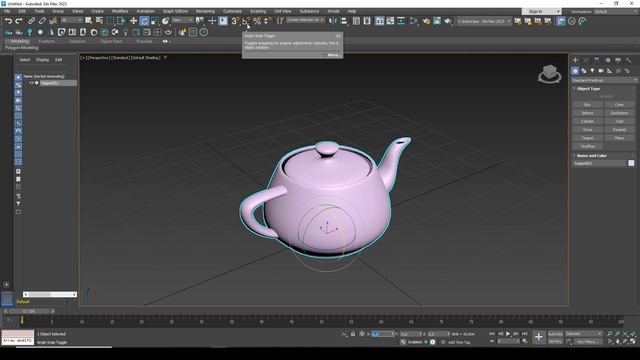This screenshot has width=640, height=360.
Task: Click the Play Animation button
Action: click(508, 334)
